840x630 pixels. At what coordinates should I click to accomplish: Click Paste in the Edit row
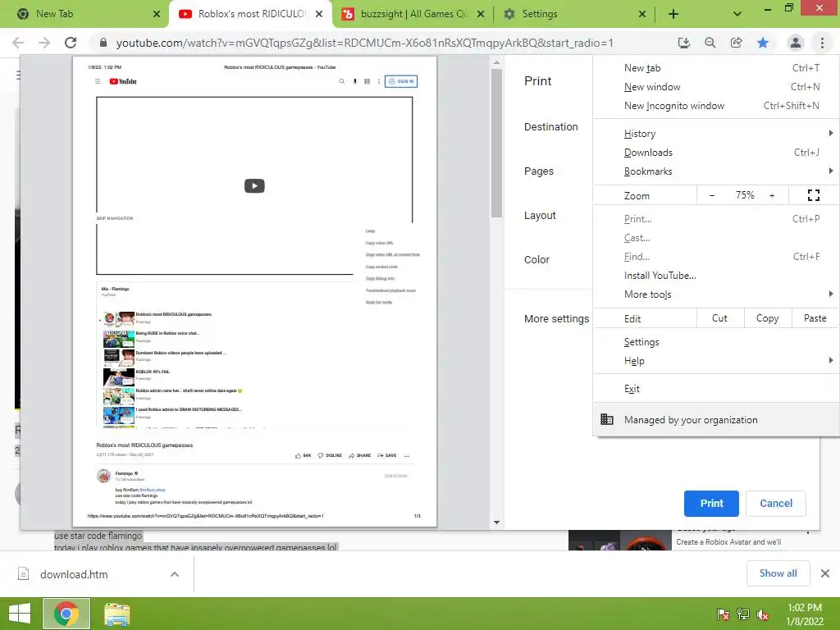click(815, 318)
